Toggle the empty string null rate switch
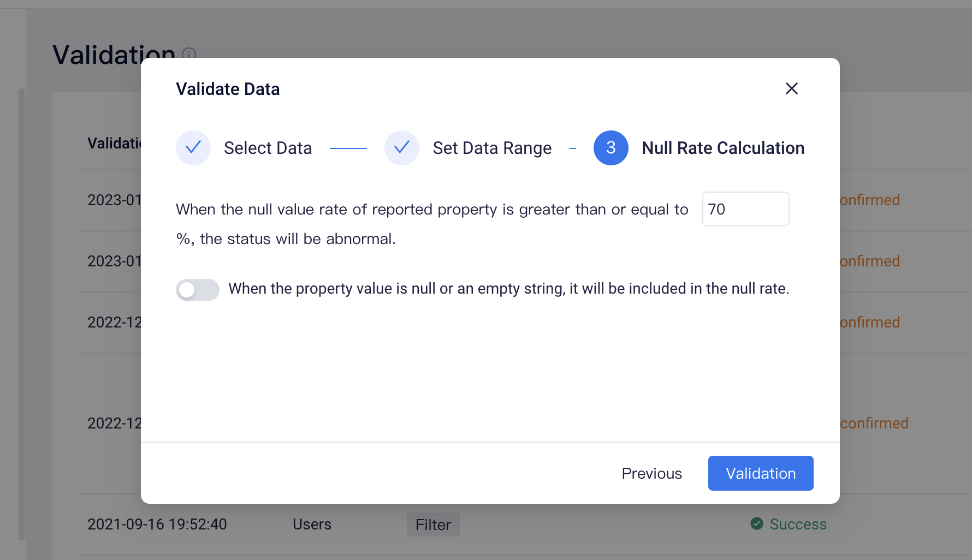972x560 pixels. [x=198, y=290]
